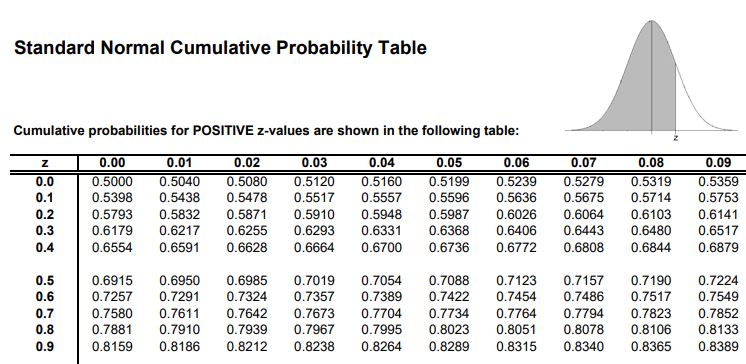This screenshot has height=364, width=746.
Task: Select the z column header
Action: pos(45,163)
